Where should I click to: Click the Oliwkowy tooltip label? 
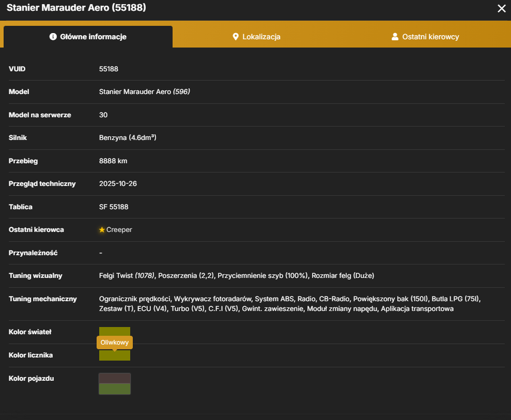coord(114,343)
